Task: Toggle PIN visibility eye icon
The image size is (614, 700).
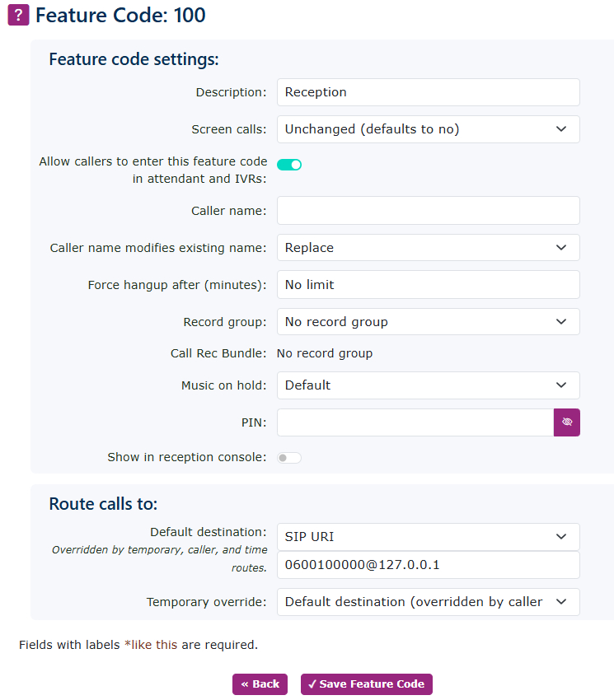Action: coord(566,422)
